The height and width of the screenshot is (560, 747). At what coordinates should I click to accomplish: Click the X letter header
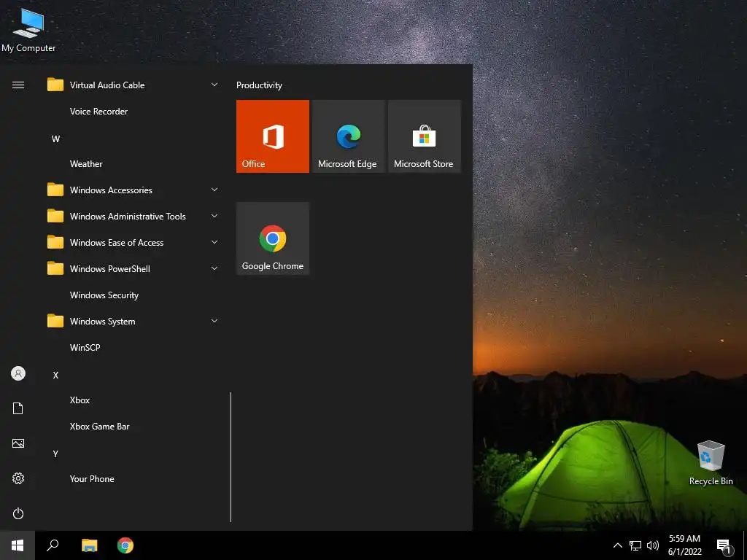(x=55, y=376)
